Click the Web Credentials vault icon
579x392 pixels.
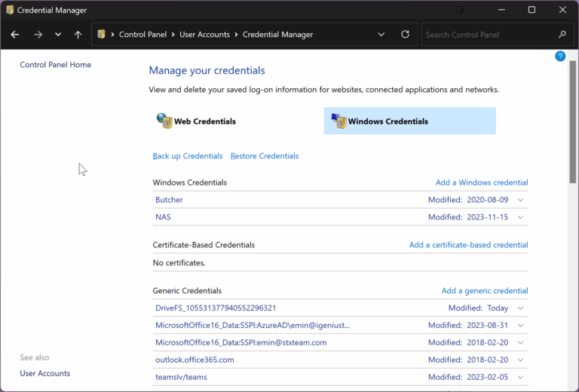click(x=164, y=121)
